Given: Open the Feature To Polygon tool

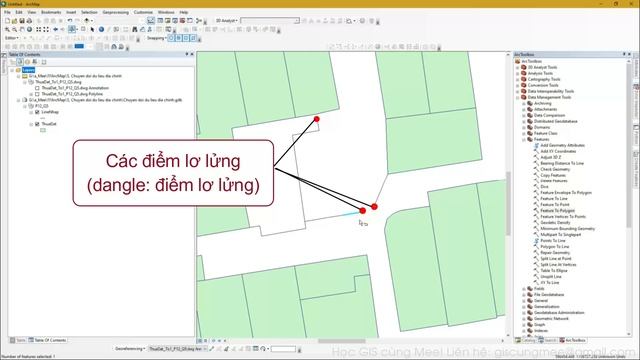Looking at the screenshot, I should [x=557, y=211].
